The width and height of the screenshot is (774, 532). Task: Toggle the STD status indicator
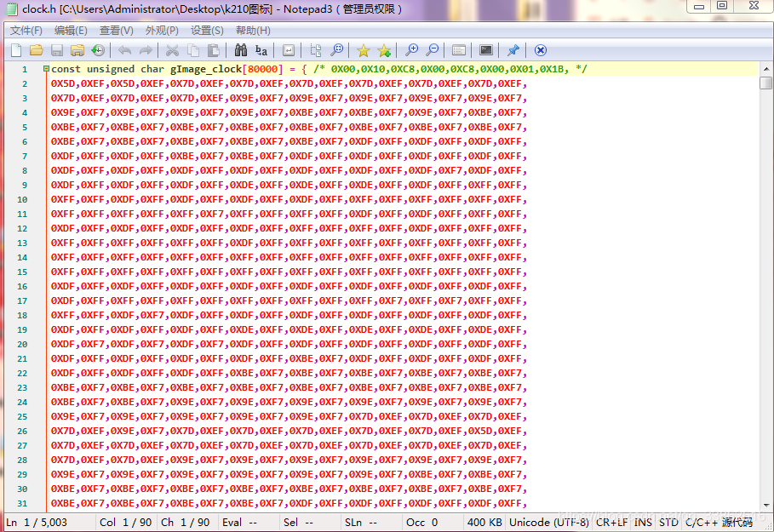click(x=668, y=522)
